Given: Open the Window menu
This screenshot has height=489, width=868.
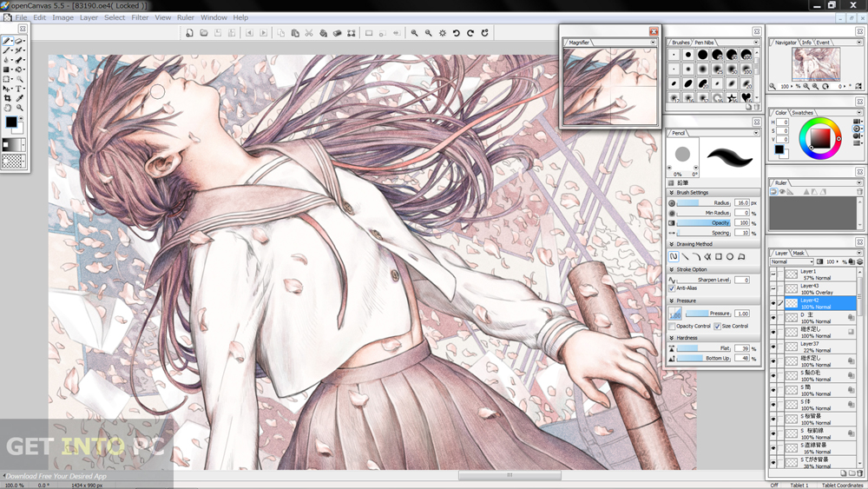Looking at the screenshot, I should [214, 17].
